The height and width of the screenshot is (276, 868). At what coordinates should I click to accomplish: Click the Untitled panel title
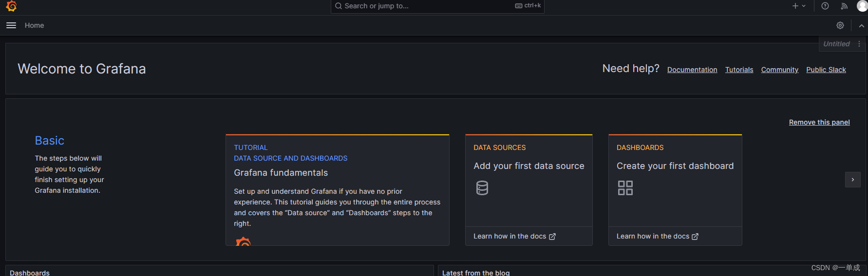coord(836,44)
